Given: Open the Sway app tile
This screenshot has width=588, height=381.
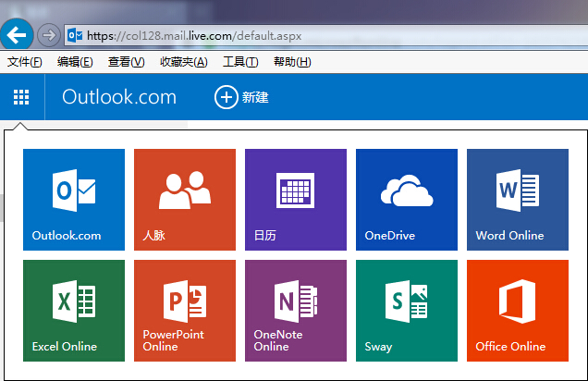Looking at the screenshot, I should pos(406,310).
